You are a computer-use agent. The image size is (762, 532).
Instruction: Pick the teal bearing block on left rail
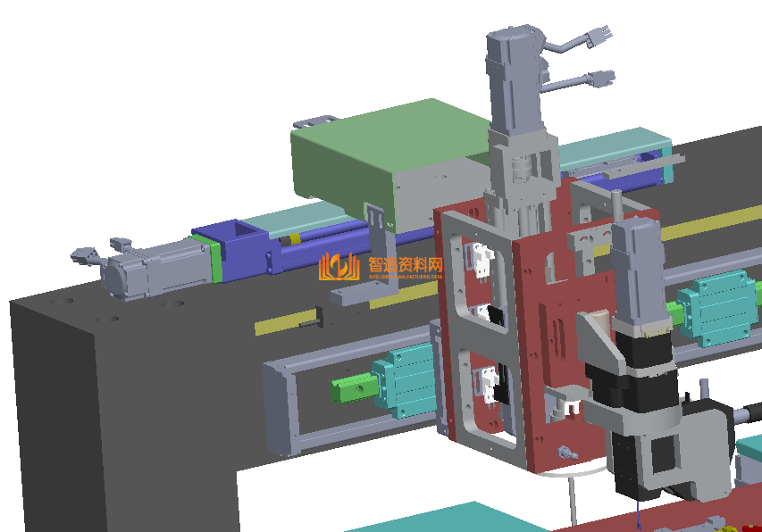pyautogui.click(x=405, y=382)
